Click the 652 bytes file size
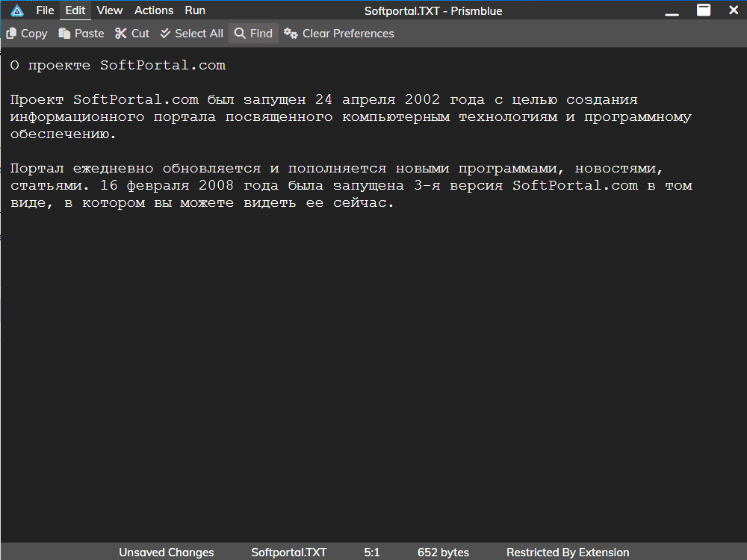Image resolution: width=747 pixels, height=560 pixels. coord(443,553)
